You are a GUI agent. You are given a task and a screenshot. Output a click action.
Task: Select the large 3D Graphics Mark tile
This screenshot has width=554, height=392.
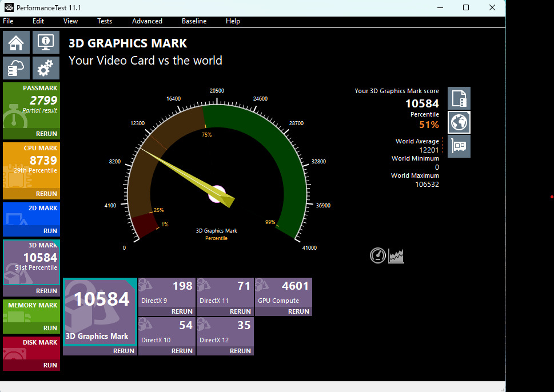click(100, 311)
